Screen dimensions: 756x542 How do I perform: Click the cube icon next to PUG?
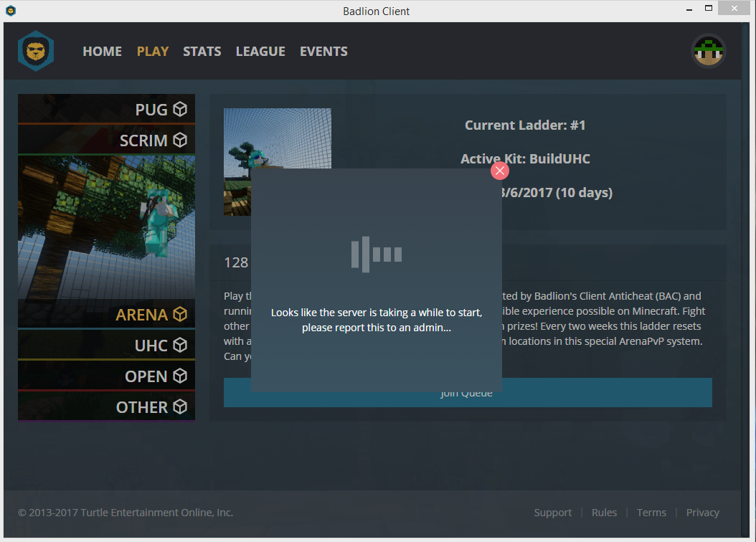(180, 110)
